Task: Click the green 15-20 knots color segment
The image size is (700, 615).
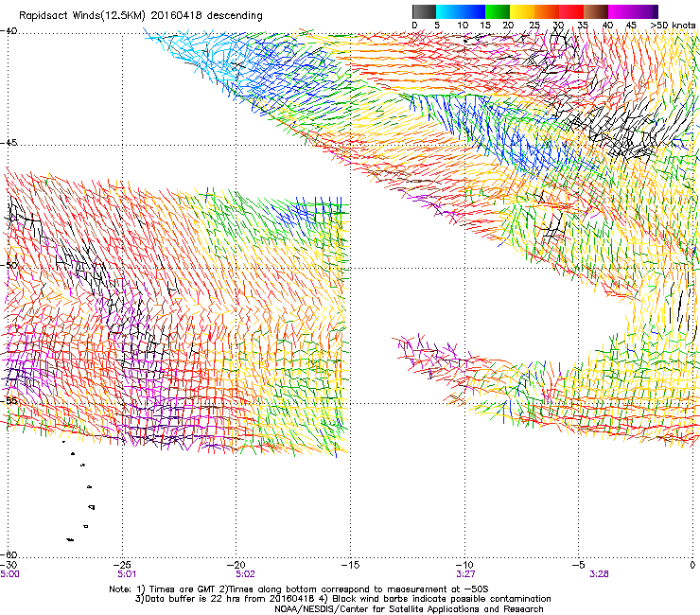Action: (x=498, y=11)
